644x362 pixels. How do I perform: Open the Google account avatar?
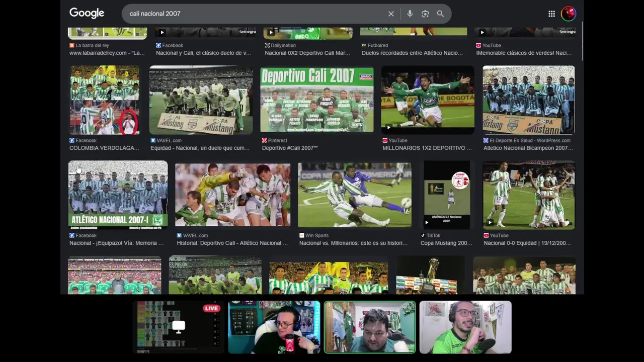point(569,14)
